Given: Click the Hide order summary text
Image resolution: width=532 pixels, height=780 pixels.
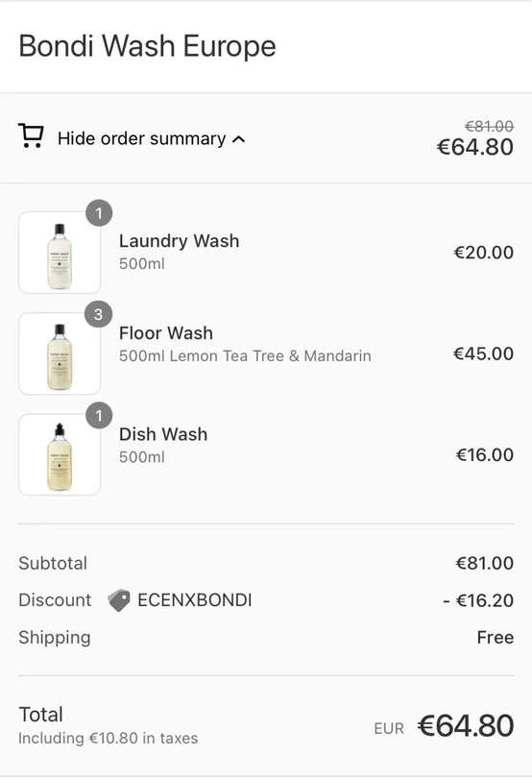Looking at the screenshot, I should click(142, 138).
